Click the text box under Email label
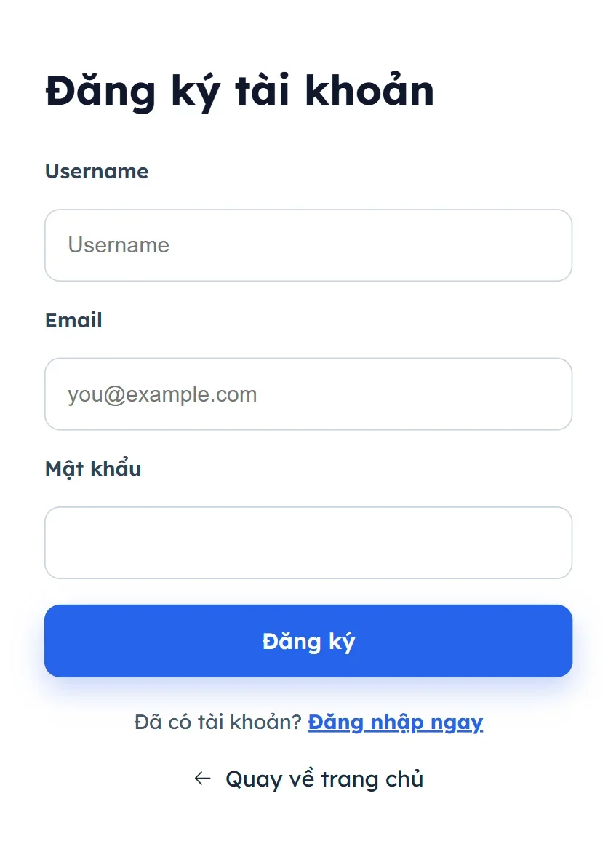 308,394
